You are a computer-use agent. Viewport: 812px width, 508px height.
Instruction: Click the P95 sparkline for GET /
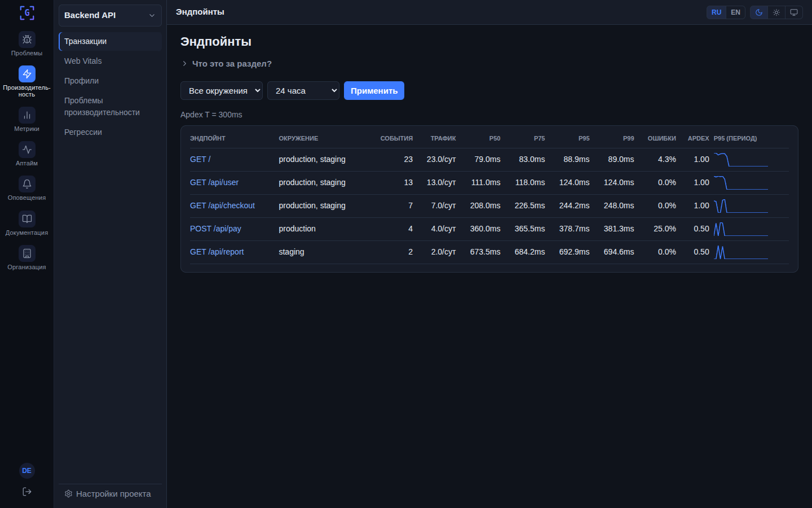(x=741, y=159)
